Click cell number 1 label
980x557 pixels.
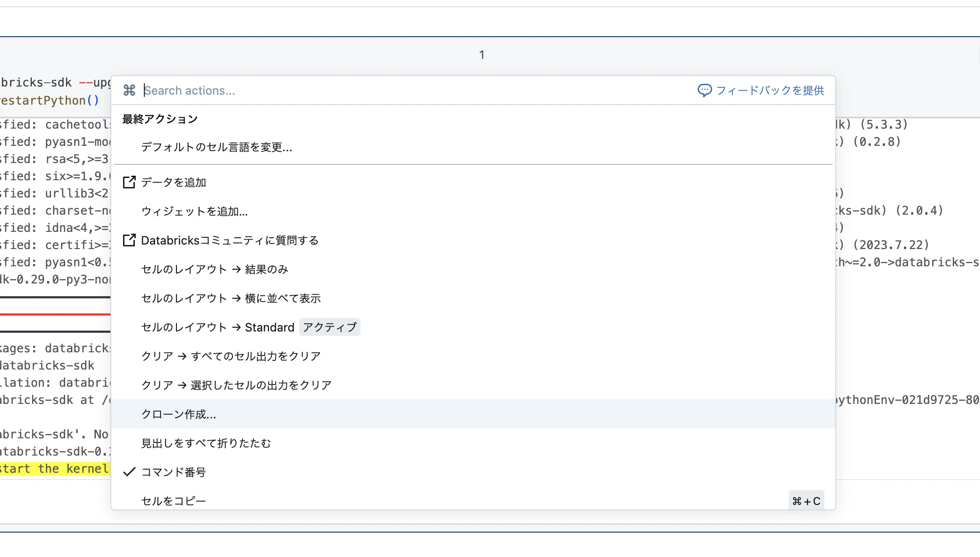click(x=482, y=55)
